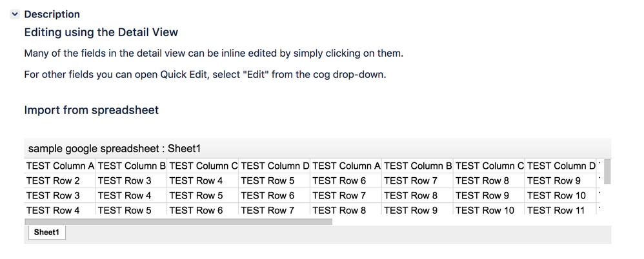Click the 'TEST Row 4' cell in the first column
The width and height of the screenshot is (644, 259).
[54, 211]
